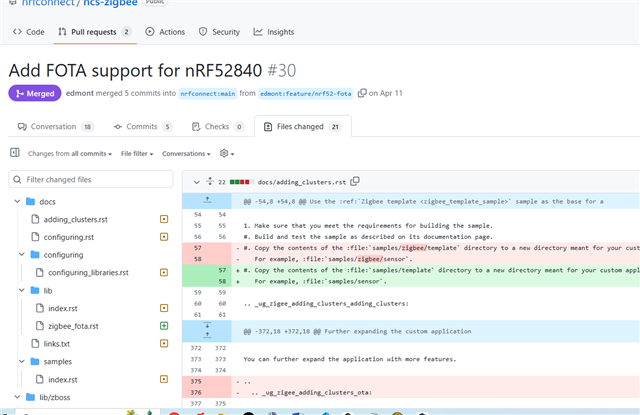Click modified status icon for configuring.rst
640x415 pixels.
tap(164, 237)
